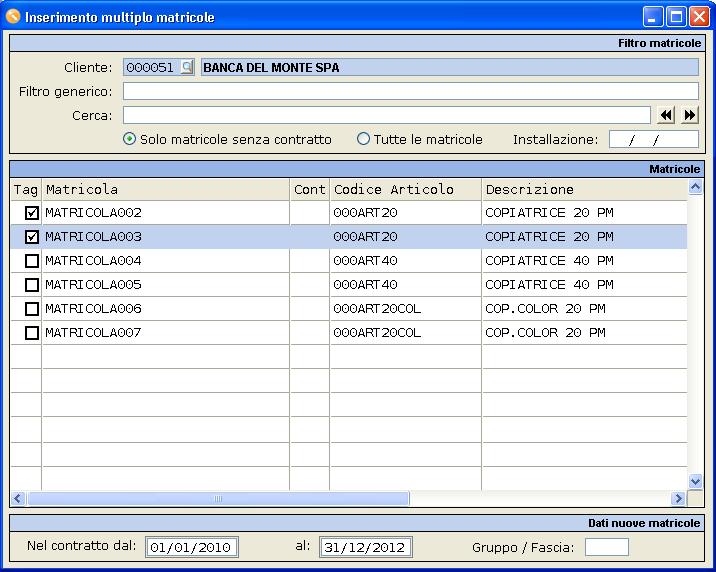This screenshot has height=572, width=716.
Task: Open the Cliente lookup magnifier icon
Action: click(187, 67)
